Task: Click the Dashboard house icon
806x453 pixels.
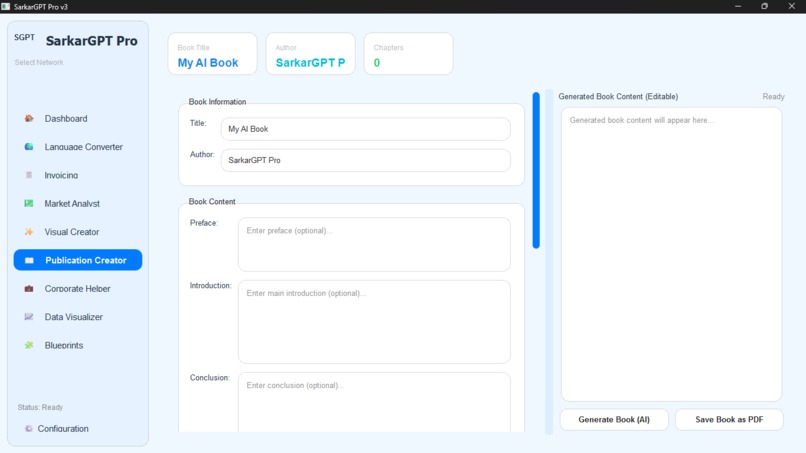Action: pos(29,118)
